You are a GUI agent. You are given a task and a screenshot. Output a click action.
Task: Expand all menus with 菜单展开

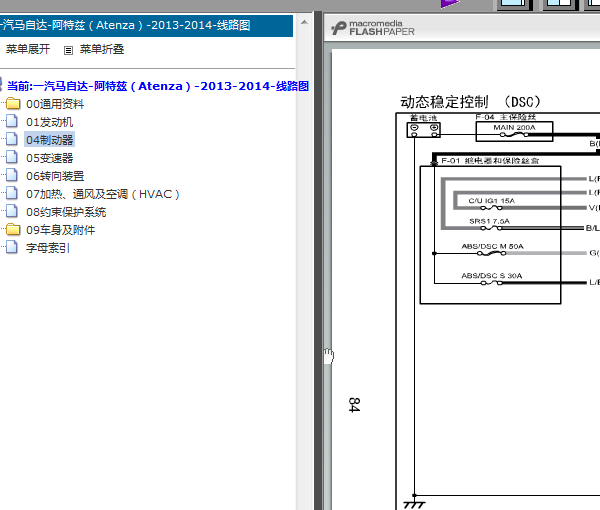pos(28,49)
